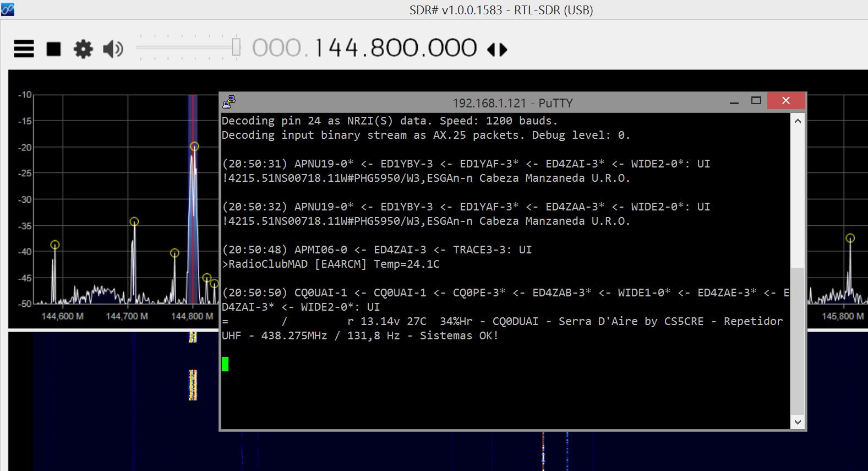The image size is (868, 471).
Task: Click the '144,600 M' axis label
Action: [63, 316]
